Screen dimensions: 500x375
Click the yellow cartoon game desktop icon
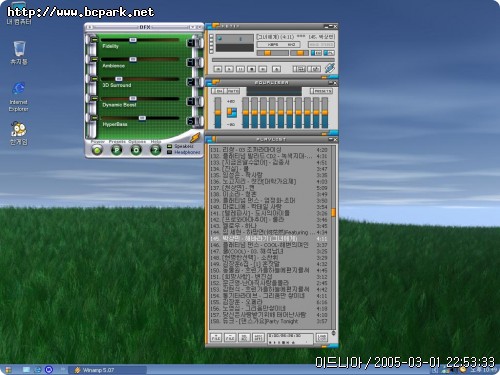(19, 133)
